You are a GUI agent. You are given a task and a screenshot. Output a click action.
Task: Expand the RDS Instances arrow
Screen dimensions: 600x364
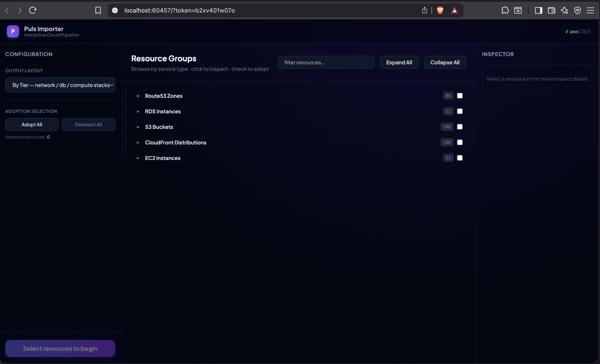[138, 112]
